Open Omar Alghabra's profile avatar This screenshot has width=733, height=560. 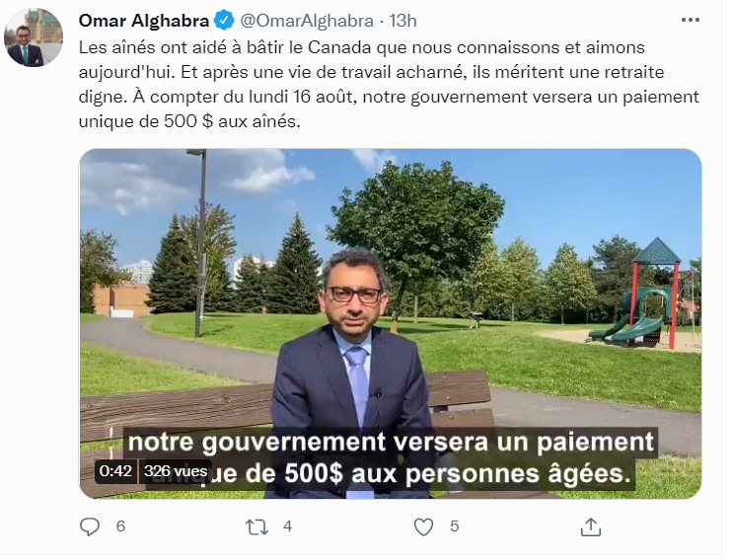34,37
